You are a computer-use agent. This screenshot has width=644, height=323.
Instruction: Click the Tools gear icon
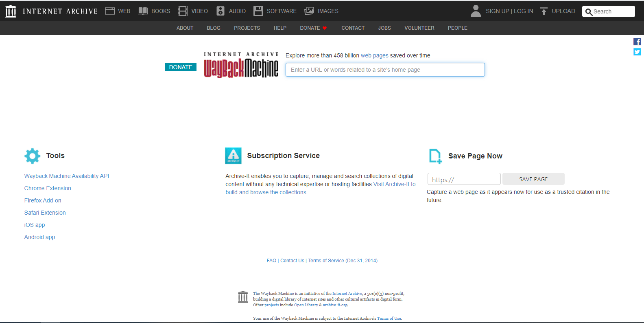[x=32, y=156]
